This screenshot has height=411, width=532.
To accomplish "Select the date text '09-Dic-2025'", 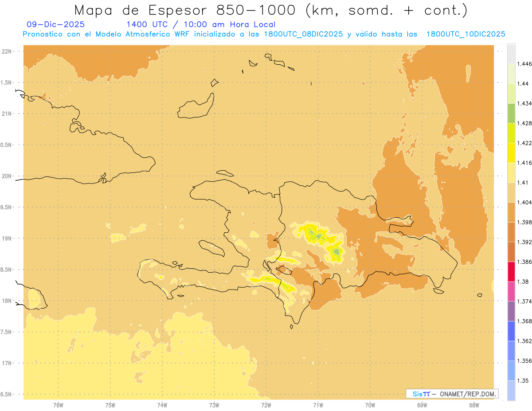I will [55, 24].
